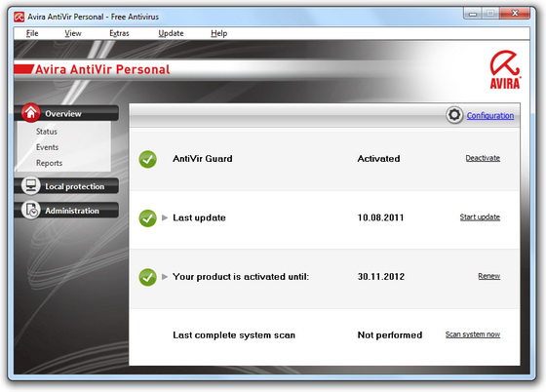The height and width of the screenshot is (392, 546).
Task: Click the 30.11.2012 expiry date
Action: pos(381,277)
